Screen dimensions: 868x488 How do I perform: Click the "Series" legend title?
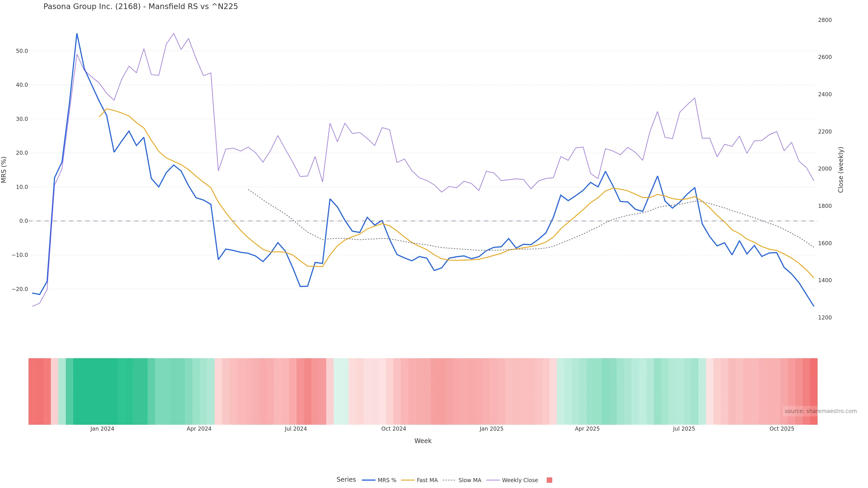point(346,480)
